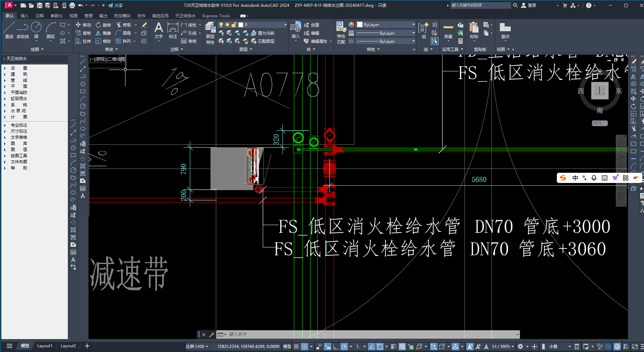Toggle 模型 model space button in status bar
Image resolution: width=644 pixels, height=352 pixels.
coord(287,347)
